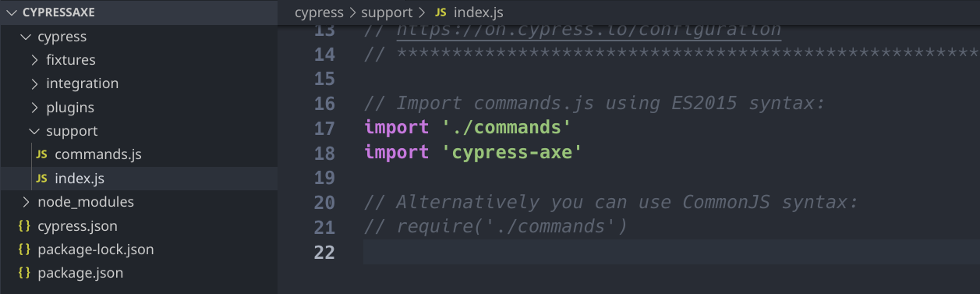
Task: Collapse the support folder chevron
Action: point(34,131)
